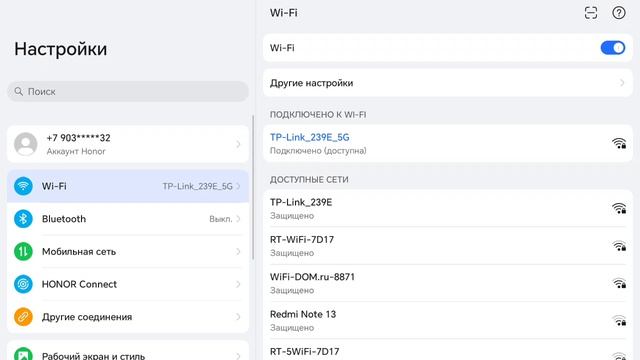Image resolution: width=640 pixels, height=360 pixels.
Task: Click the settings sidebar scrollbar
Action: point(253,187)
